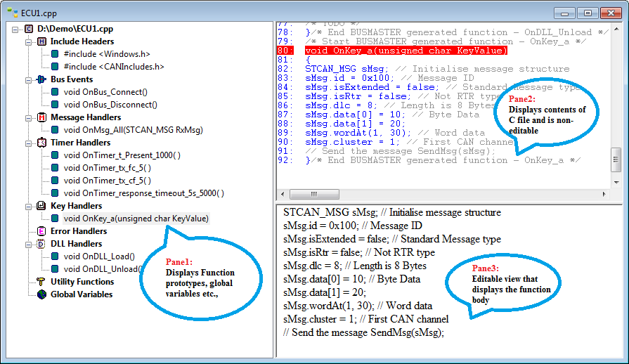Select the Bus Events tree item
Image resolution: width=629 pixels, height=364 pixels.
pyautogui.click(x=72, y=79)
